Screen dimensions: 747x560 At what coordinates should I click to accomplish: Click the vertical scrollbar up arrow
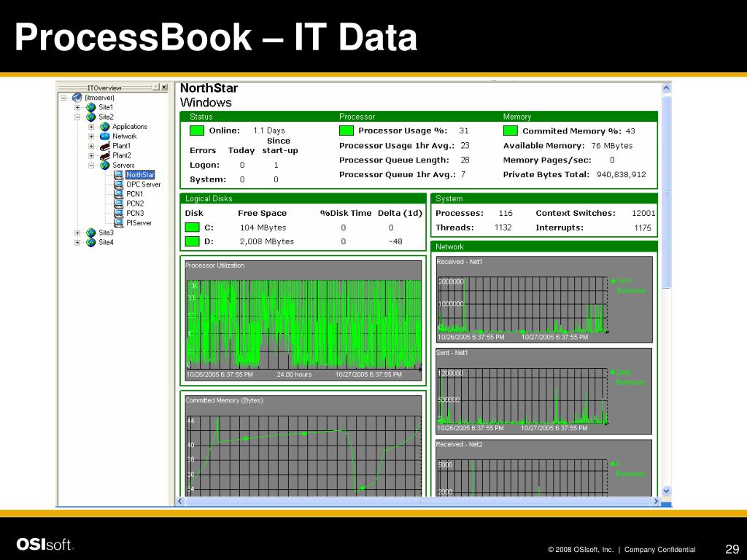(667, 87)
